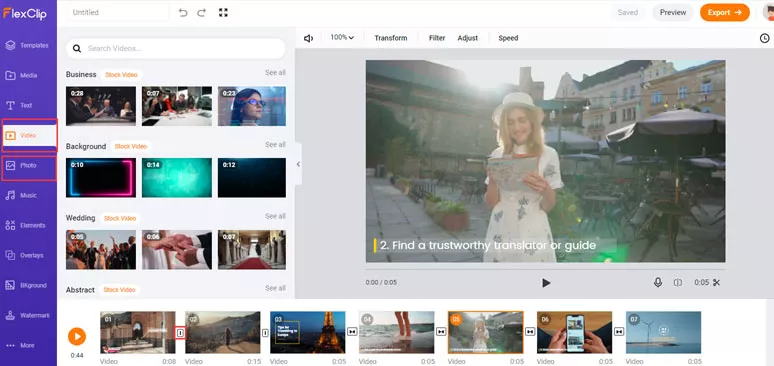
Task: Click transition icon between clips 03 and 04
Action: tap(352, 332)
